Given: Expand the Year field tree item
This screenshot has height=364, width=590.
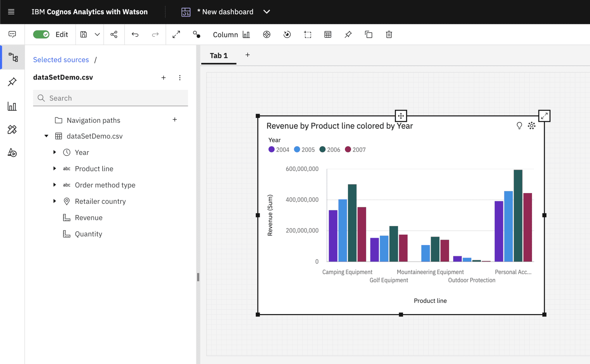Looking at the screenshot, I should click(x=55, y=152).
